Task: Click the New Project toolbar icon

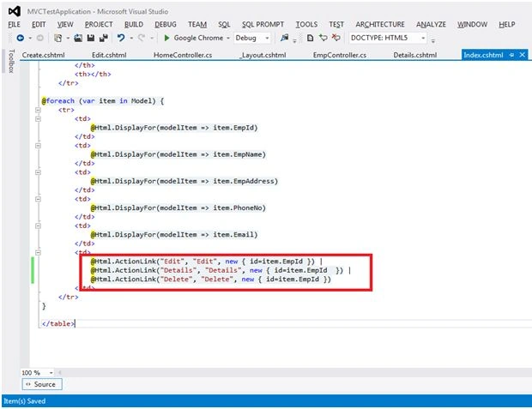Action: click(x=58, y=38)
